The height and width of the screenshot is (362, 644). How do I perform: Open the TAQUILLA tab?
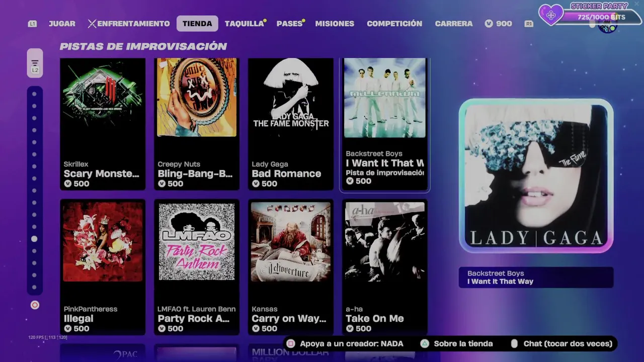coord(244,24)
